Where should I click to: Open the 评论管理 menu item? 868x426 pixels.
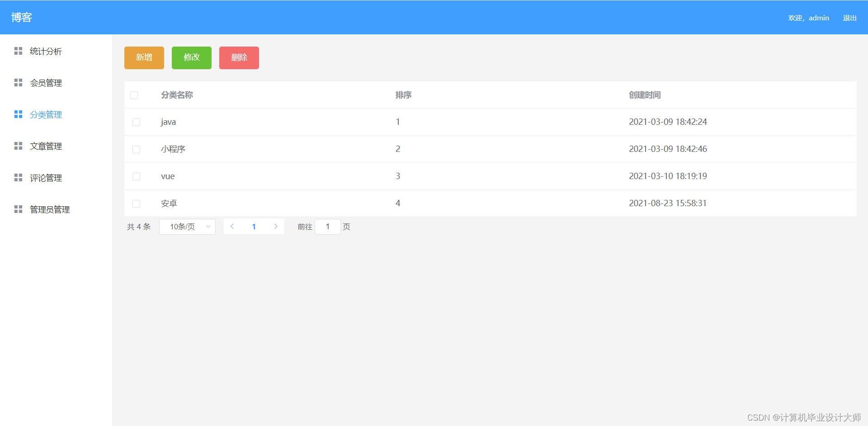click(56, 178)
